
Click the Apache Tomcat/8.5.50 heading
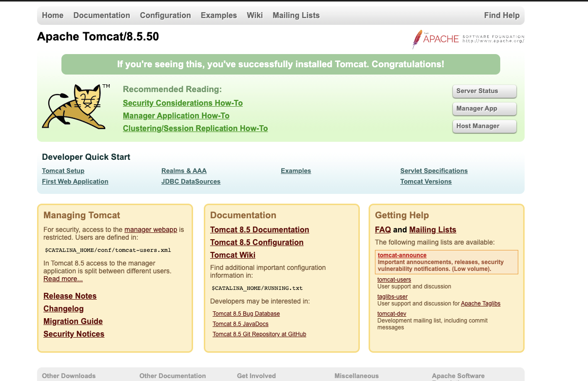coord(98,37)
